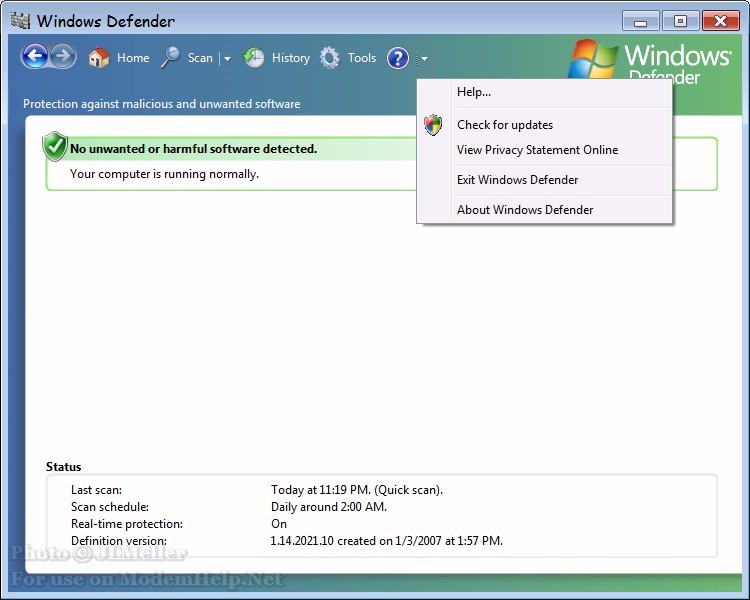Click the History clock icon
750x600 pixels.
click(254, 58)
